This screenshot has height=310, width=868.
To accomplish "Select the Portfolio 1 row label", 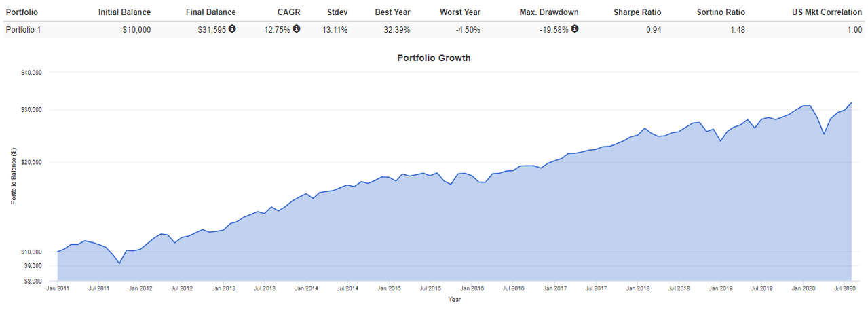I will click(23, 30).
